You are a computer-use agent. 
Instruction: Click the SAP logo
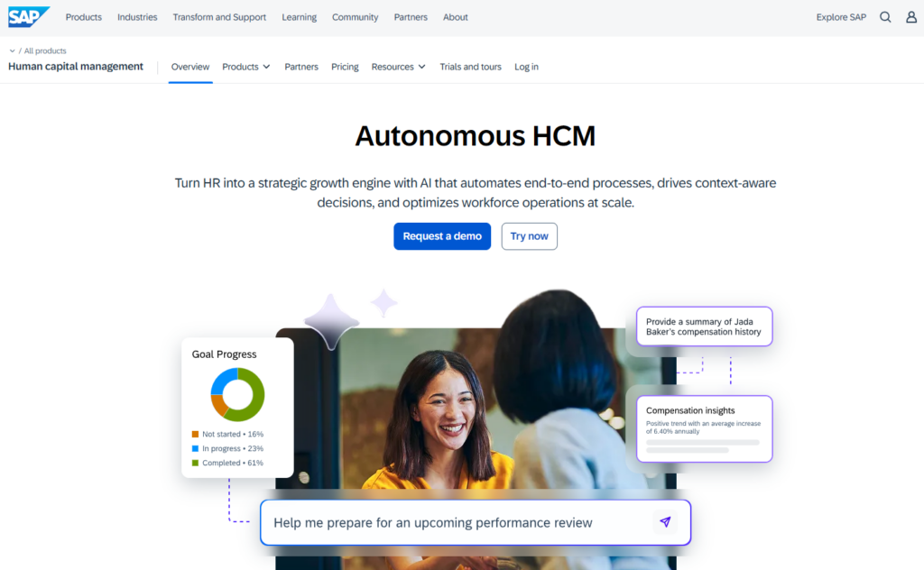pos(28,17)
